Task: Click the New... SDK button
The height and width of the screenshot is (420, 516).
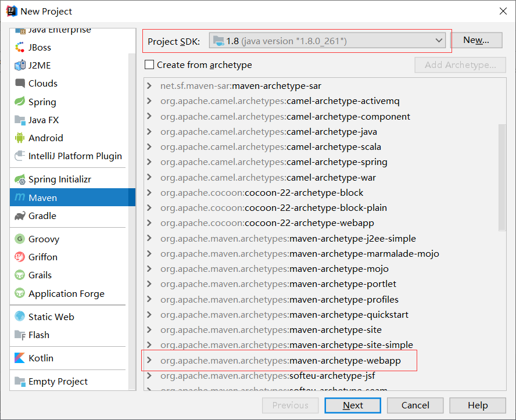Action: [x=476, y=40]
